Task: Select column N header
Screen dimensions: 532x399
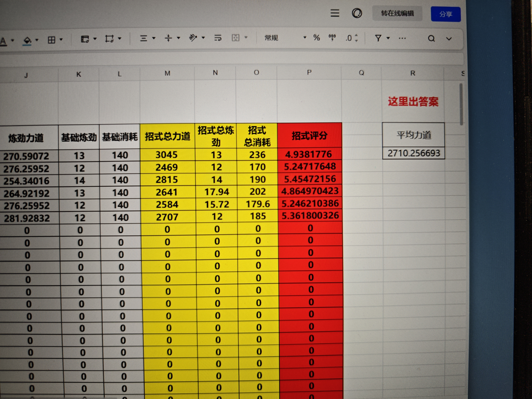Action: (215, 73)
